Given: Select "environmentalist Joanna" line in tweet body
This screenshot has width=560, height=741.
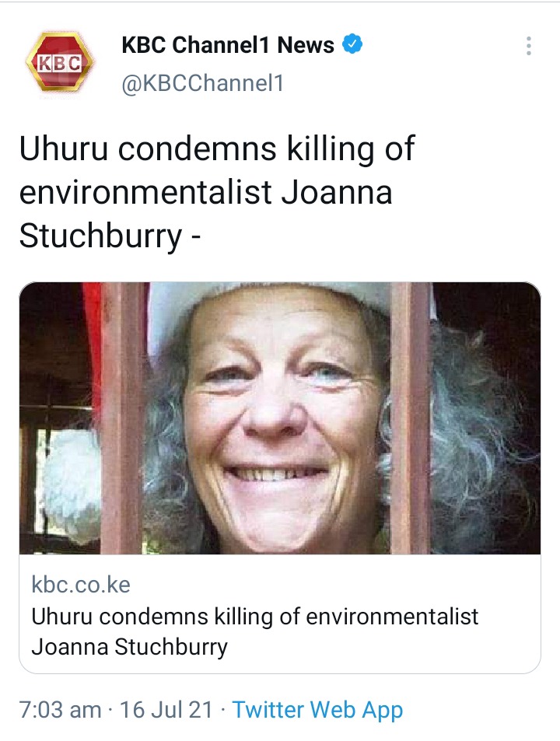Looking at the screenshot, I should pos(205,193).
